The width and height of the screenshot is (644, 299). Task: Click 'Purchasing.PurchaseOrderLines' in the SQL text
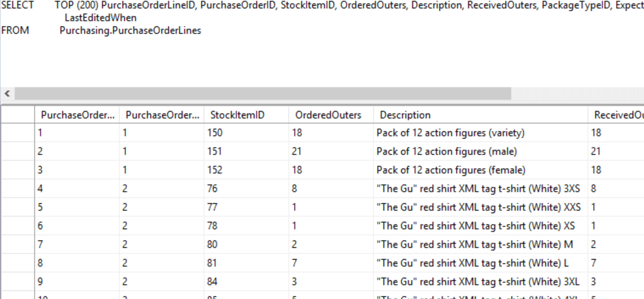pos(130,30)
